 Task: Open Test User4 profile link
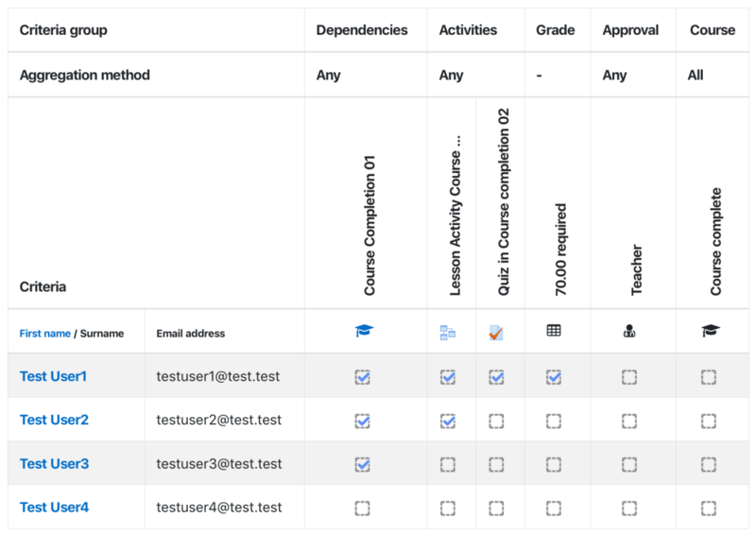coord(54,507)
